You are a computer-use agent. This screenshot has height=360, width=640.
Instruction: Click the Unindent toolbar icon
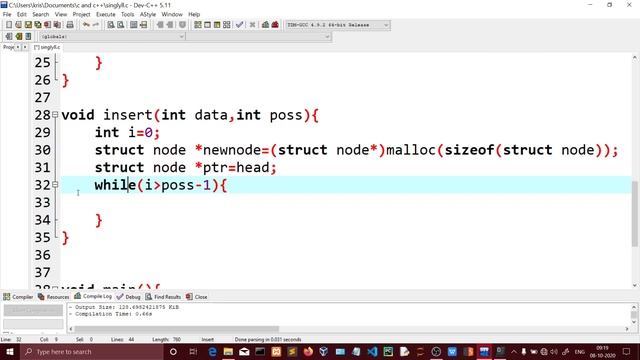click(170, 25)
